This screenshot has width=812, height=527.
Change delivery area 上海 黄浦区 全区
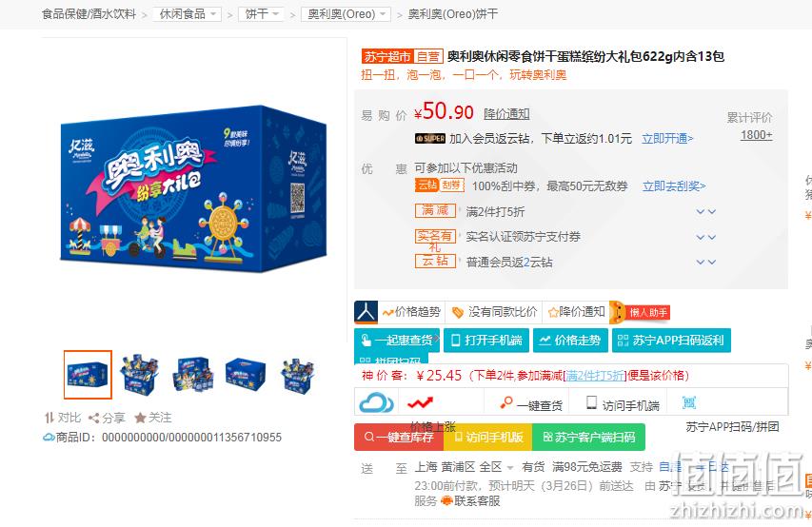tap(464, 467)
